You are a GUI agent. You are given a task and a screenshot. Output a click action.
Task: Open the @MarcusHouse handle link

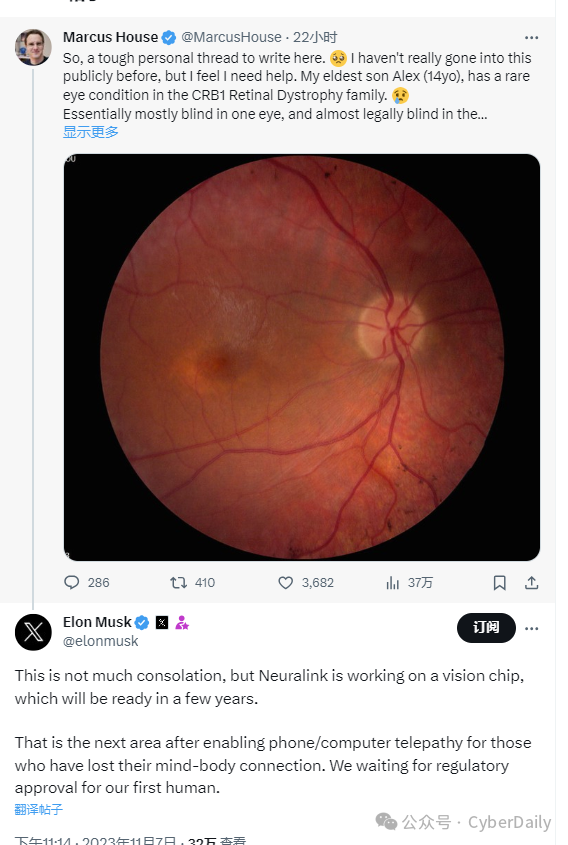[x=231, y=37]
